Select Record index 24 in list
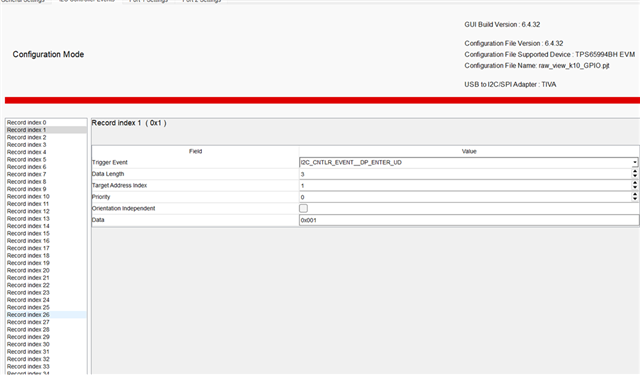Image resolution: width=640 pixels, height=375 pixels. (46, 300)
